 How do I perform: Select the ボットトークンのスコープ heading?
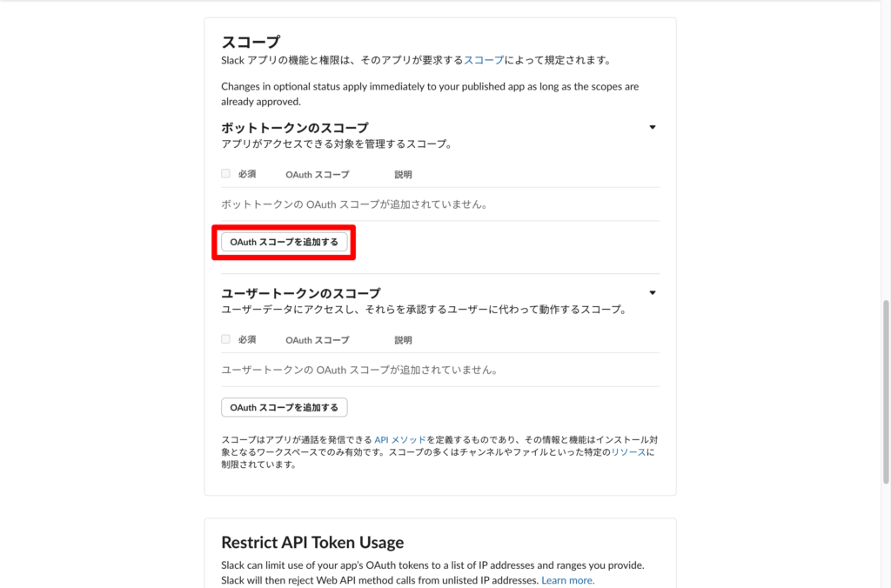[294, 128]
